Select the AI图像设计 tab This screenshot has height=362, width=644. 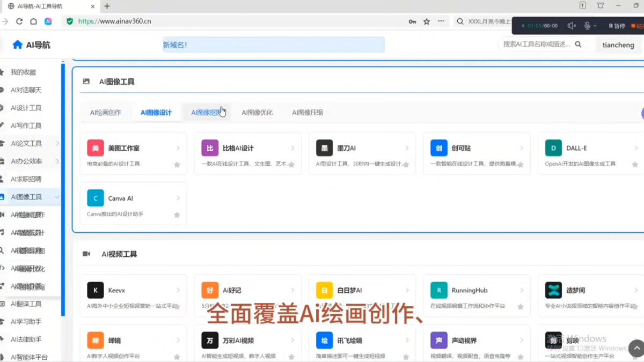156,113
